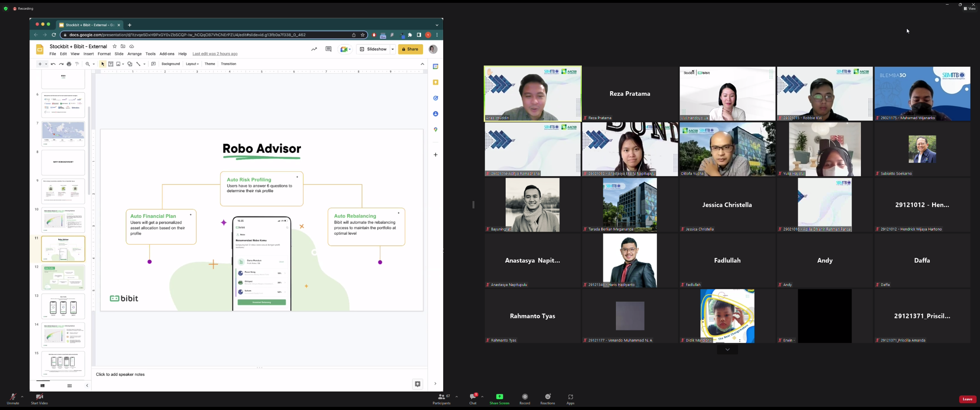Open the Format menu

[104, 54]
